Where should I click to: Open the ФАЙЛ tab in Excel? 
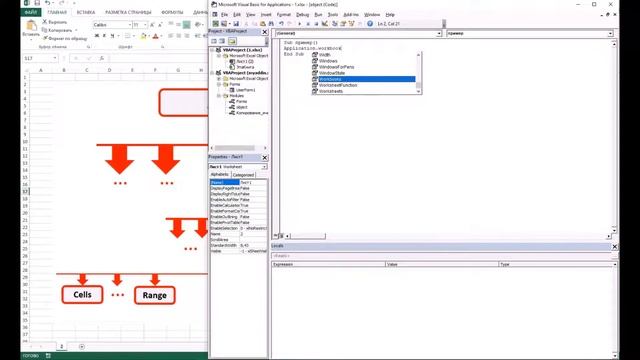coord(31,12)
